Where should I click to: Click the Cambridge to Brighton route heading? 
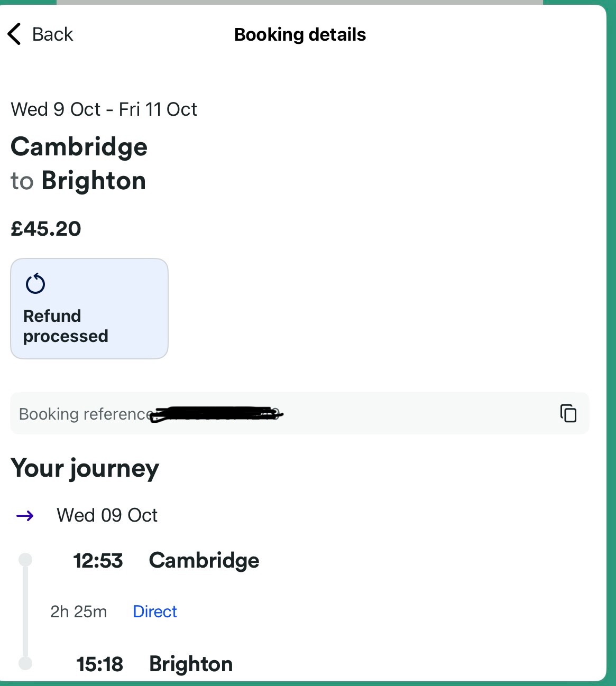(x=79, y=163)
